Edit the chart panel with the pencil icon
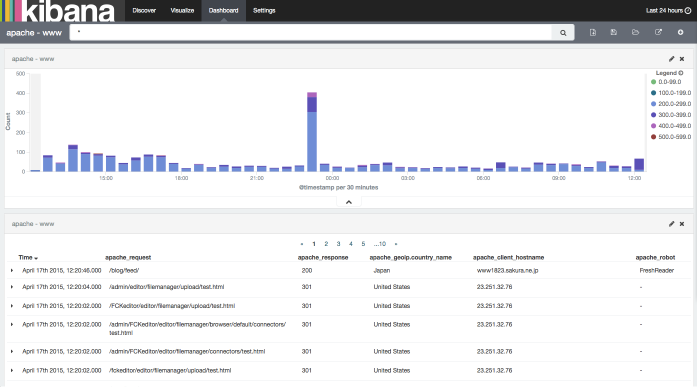Image resolution: width=697 pixels, height=387 pixels. tap(671, 59)
